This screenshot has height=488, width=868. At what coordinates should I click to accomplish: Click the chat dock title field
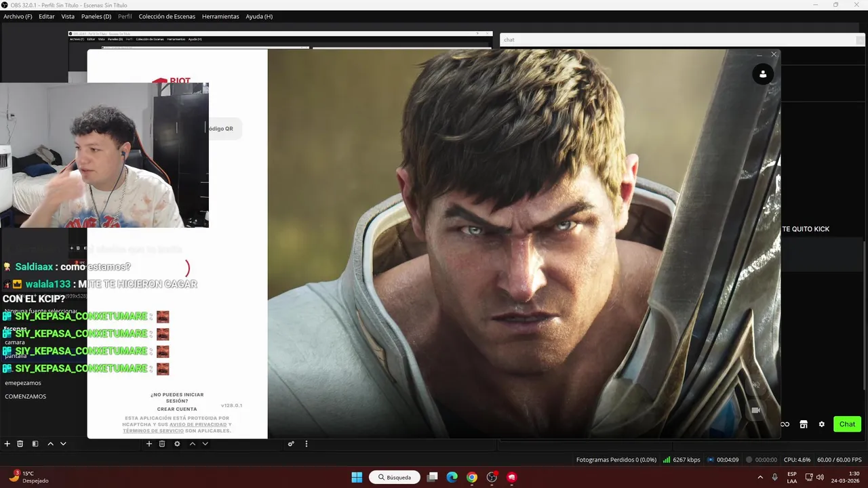[x=678, y=40]
